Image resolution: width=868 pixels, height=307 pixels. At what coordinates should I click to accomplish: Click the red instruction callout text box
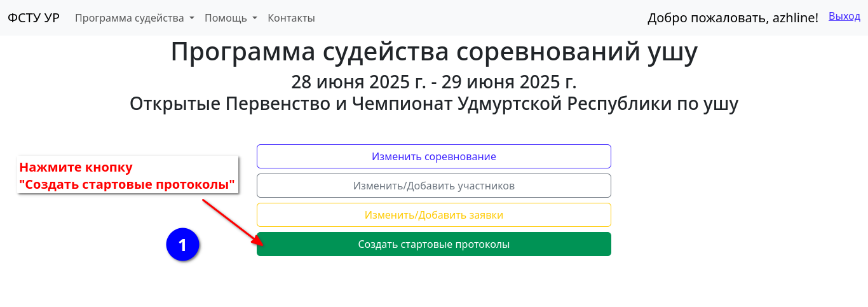click(x=127, y=176)
